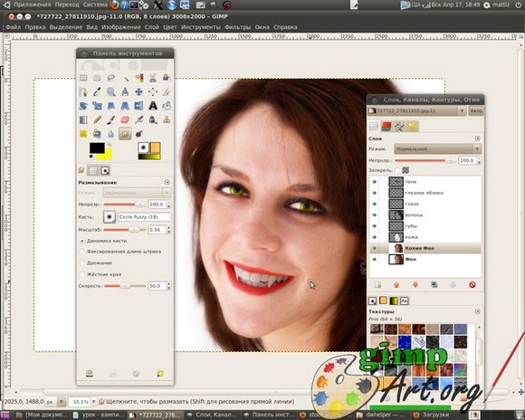Switch to the Channels tab

387,126
